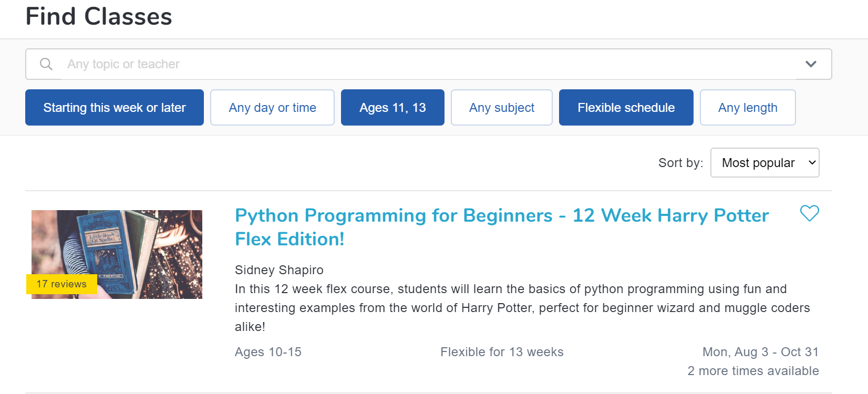Click the Sort by label

pos(680,163)
